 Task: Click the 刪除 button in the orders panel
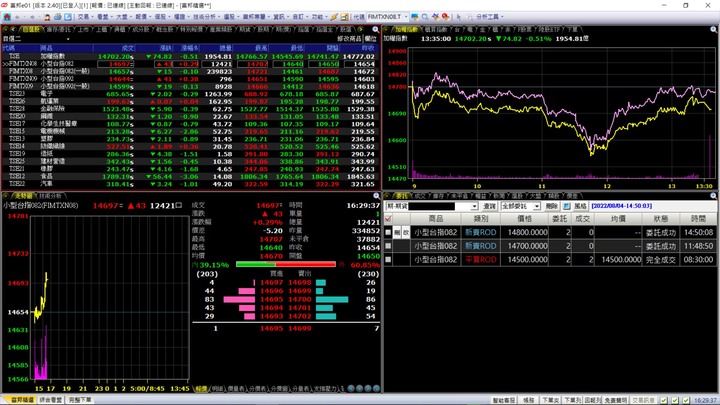point(551,206)
